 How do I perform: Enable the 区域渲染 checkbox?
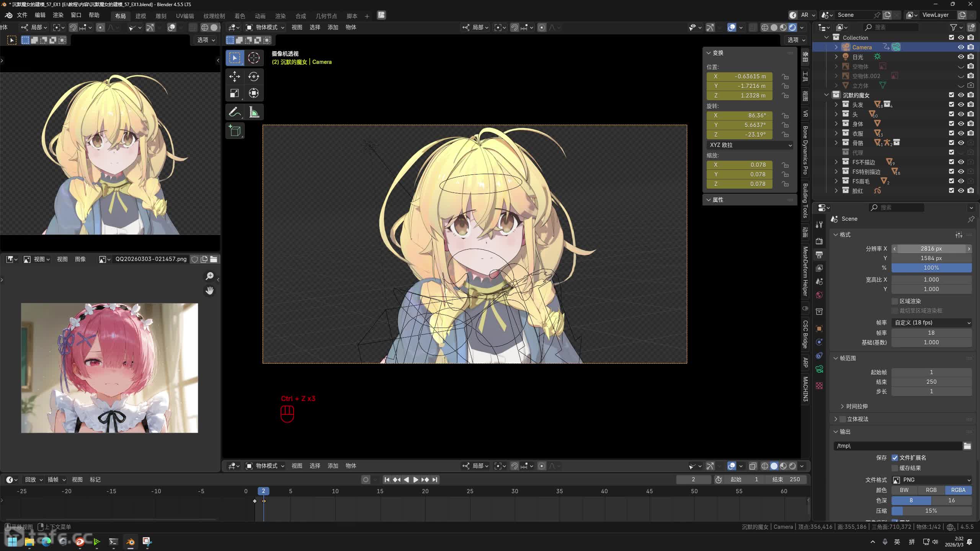[x=895, y=301]
